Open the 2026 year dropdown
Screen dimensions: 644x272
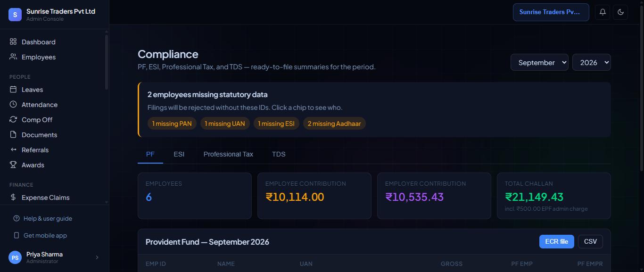(x=592, y=62)
